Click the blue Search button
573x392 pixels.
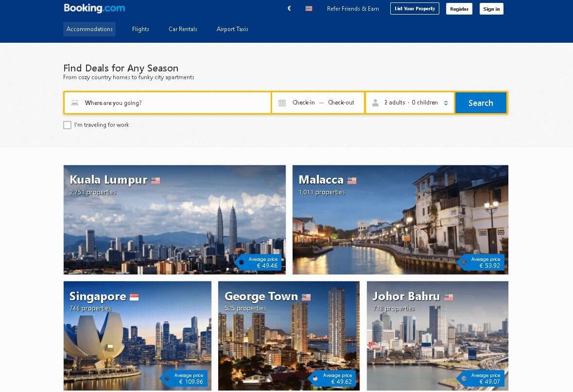(x=481, y=103)
